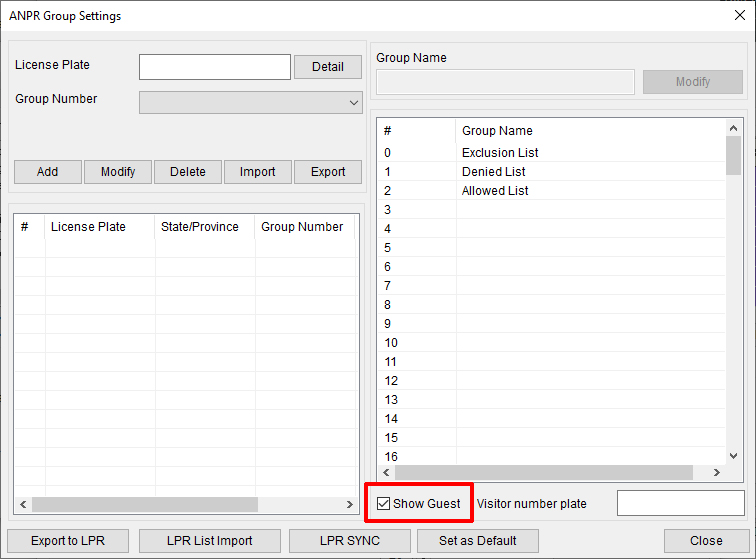Click the Export button
Viewport: 756px width, 559px height.
tap(327, 172)
